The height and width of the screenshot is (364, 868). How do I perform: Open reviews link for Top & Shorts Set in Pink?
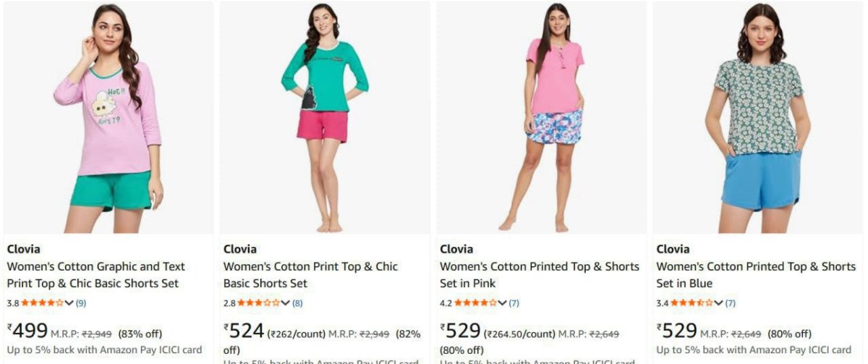tap(514, 302)
